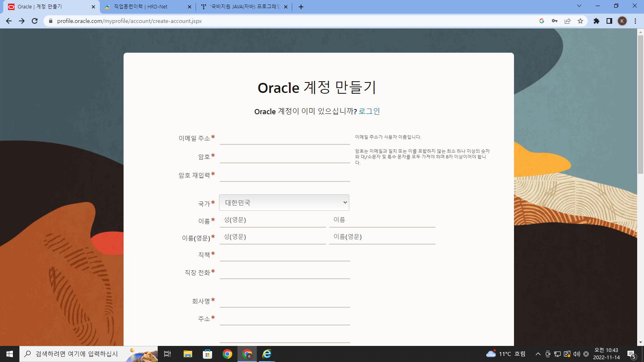This screenshot has height=362, width=644.
Task: Open saved passwords key icon
Action: [555, 21]
